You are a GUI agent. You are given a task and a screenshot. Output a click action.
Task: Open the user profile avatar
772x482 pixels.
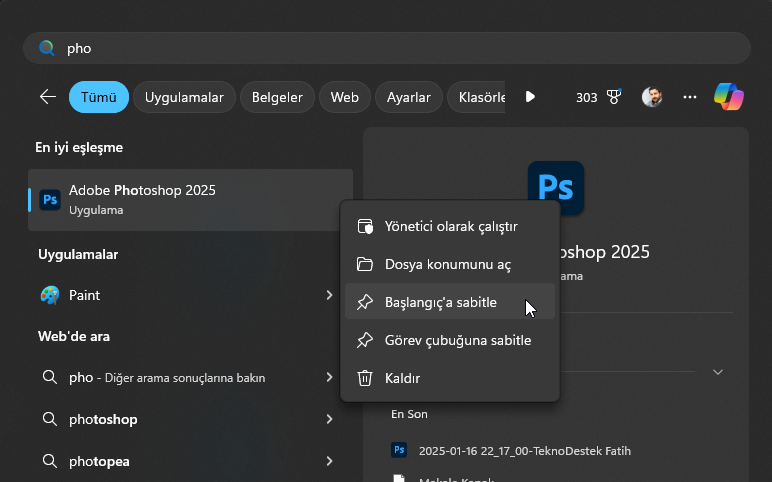[x=652, y=97]
